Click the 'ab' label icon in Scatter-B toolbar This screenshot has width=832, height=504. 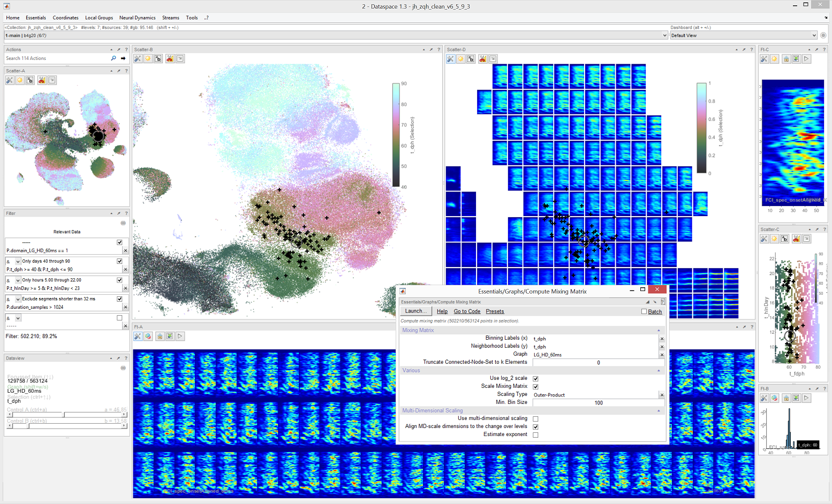coord(158,59)
